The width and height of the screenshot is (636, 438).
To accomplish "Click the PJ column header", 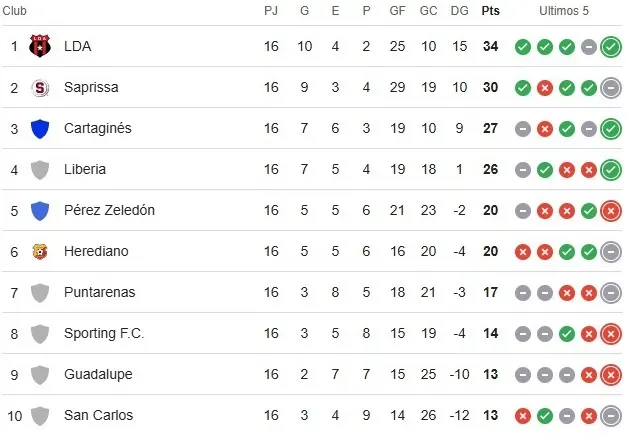I will [271, 10].
